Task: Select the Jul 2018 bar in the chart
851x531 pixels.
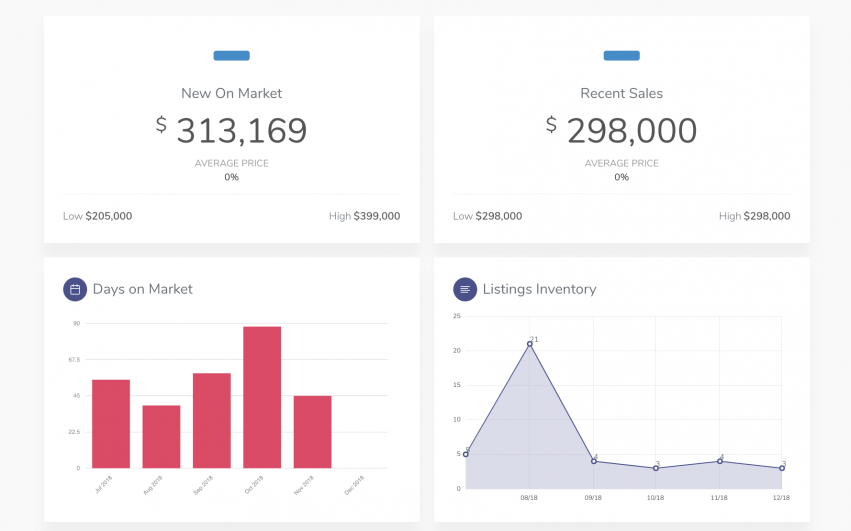Action: coord(111,424)
